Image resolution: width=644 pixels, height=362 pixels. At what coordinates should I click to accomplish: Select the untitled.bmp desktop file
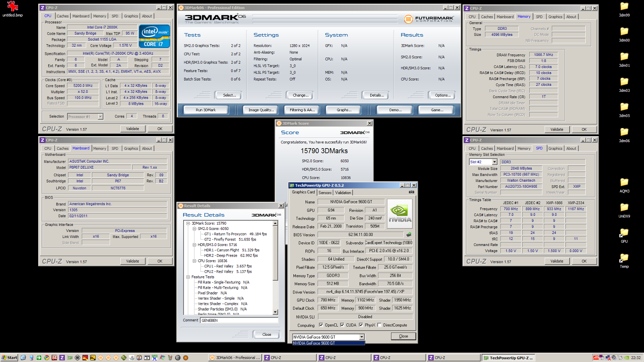[13, 9]
